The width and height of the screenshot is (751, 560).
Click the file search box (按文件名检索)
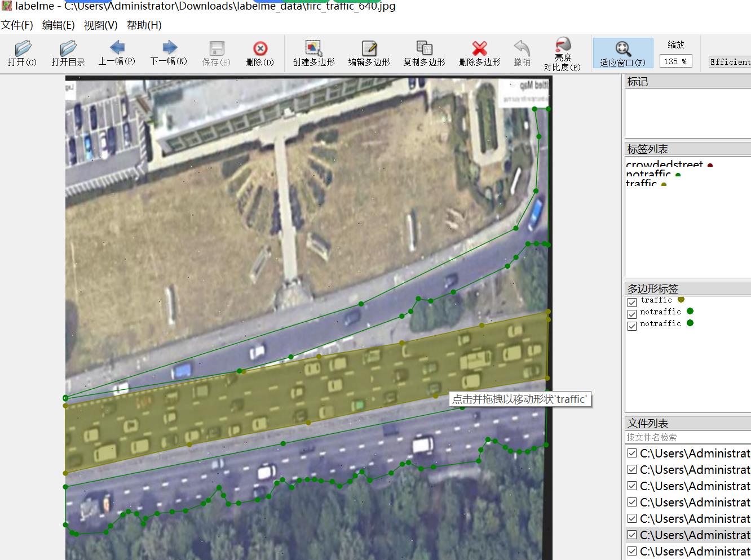(x=687, y=437)
